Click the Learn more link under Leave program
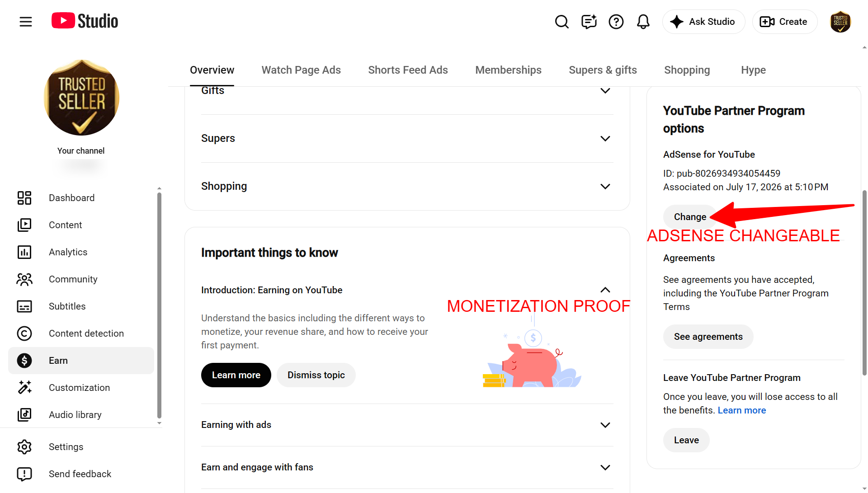This screenshot has height=493, width=868. (x=742, y=410)
